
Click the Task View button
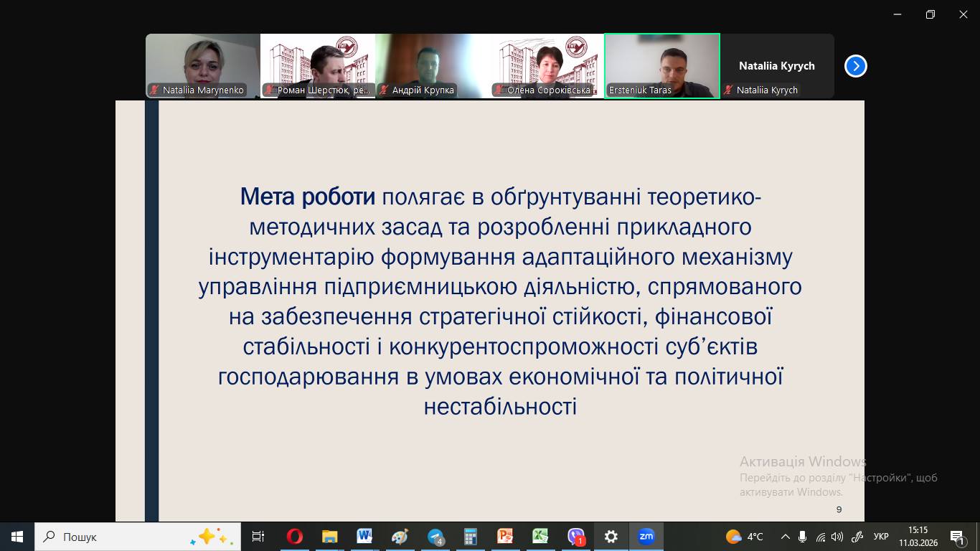click(x=258, y=537)
